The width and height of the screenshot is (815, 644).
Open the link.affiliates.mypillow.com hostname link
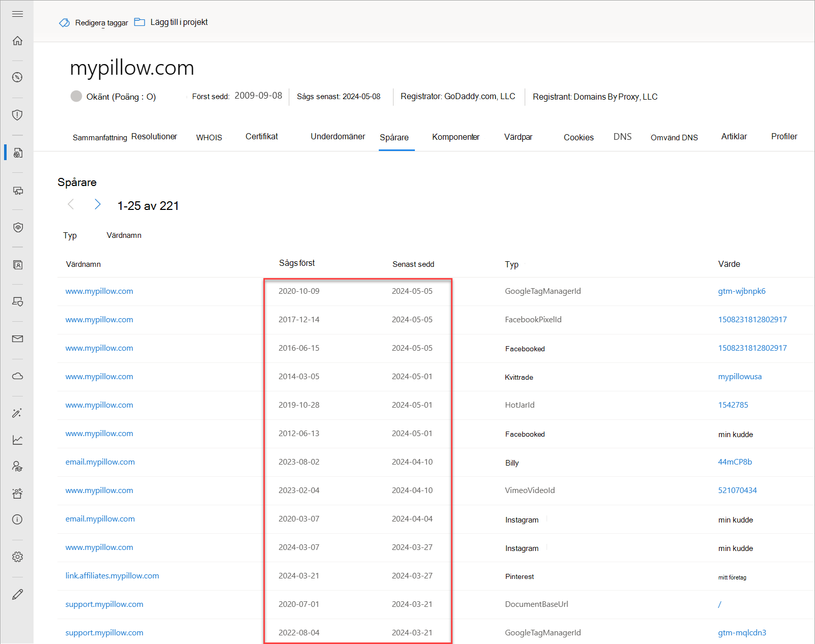click(112, 576)
